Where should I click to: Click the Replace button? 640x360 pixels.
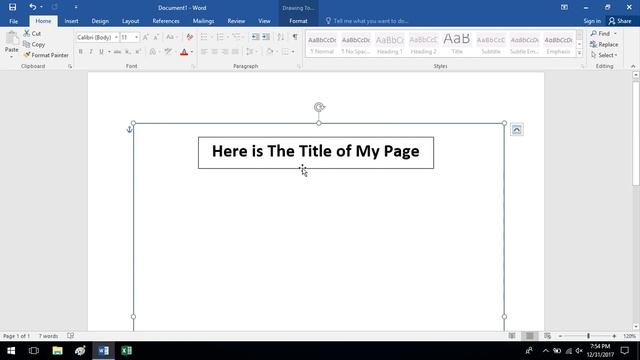[x=604, y=44]
